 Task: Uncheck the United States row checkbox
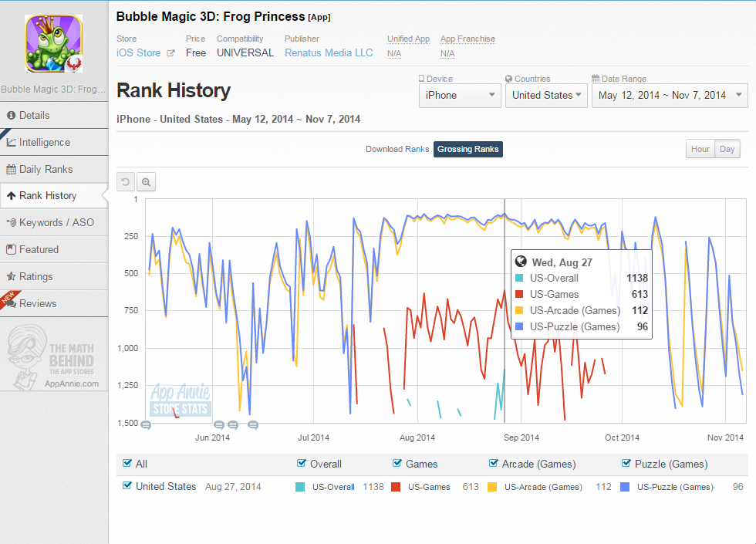coord(127,485)
